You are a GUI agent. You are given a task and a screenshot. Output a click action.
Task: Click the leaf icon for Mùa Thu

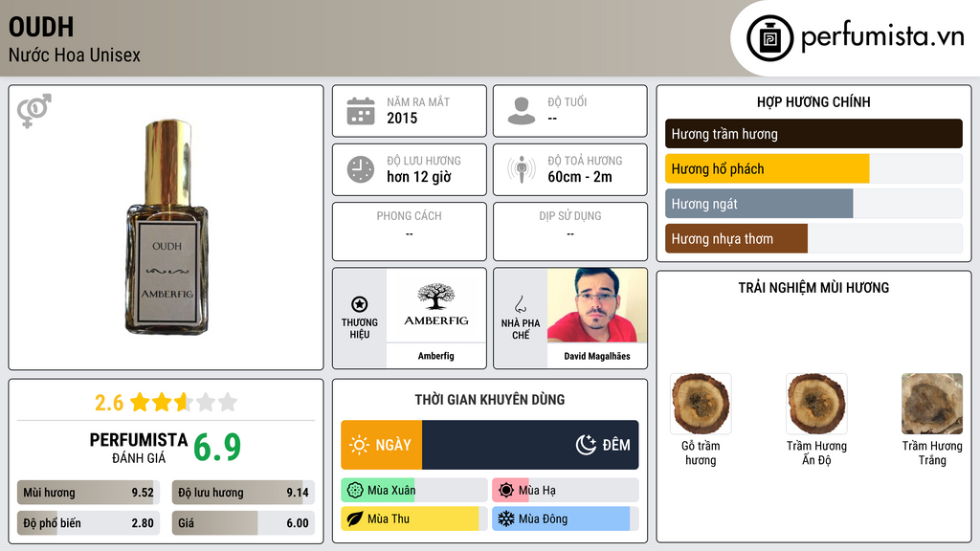click(355, 518)
